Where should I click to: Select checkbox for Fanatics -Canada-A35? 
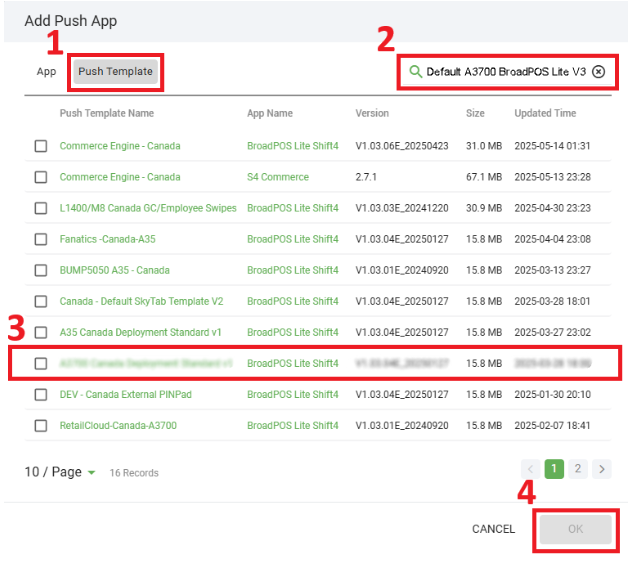(x=41, y=239)
